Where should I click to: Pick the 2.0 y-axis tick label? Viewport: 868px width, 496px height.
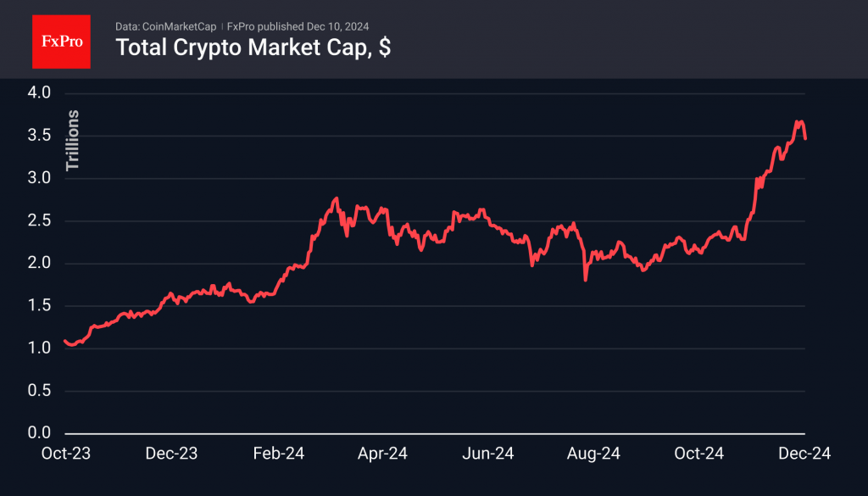tap(40, 263)
